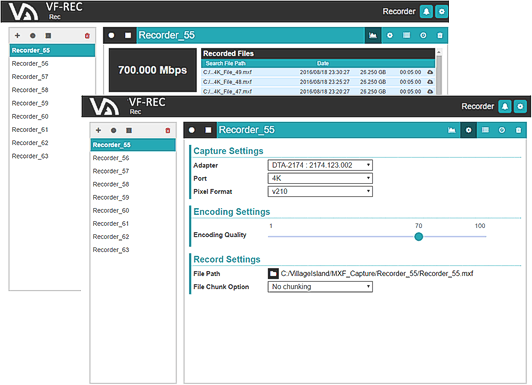Click the Date column header in Recorded Files
The height and width of the screenshot is (385, 532).
(x=323, y=63)
